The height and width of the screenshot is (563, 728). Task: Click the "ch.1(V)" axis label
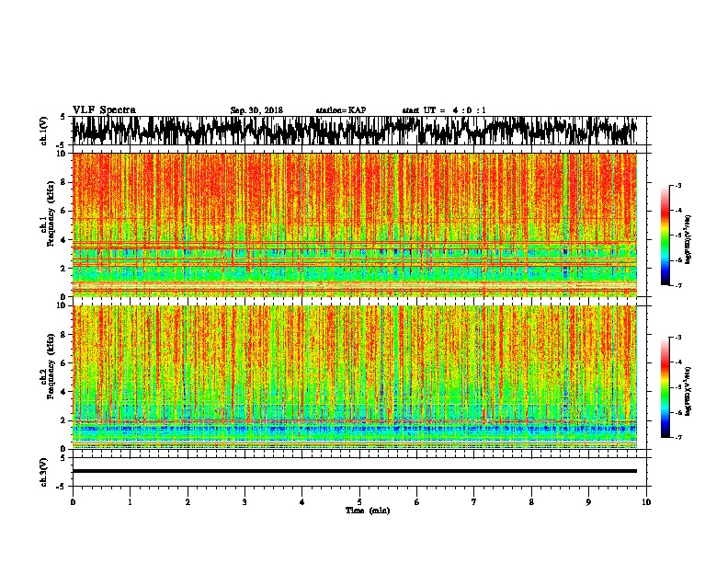pos(43,131)
